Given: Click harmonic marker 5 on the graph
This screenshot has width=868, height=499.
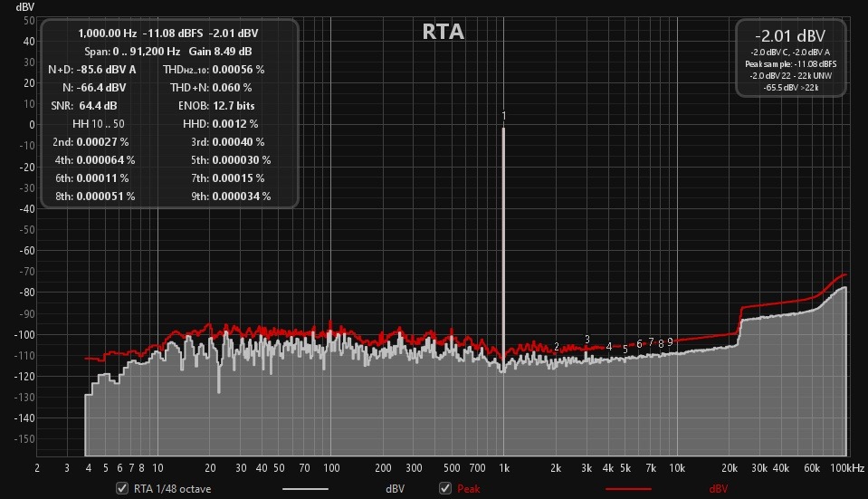Looking at the screenshot, I should click(625, 350).
